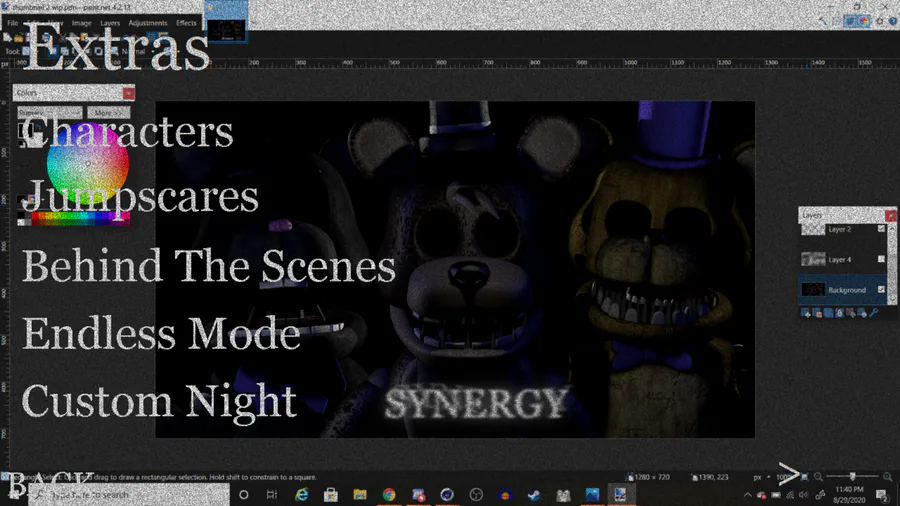Click the 1280 × 720 image size readout
Viewport: 900px width, 506px height.
tap(649, 477)
